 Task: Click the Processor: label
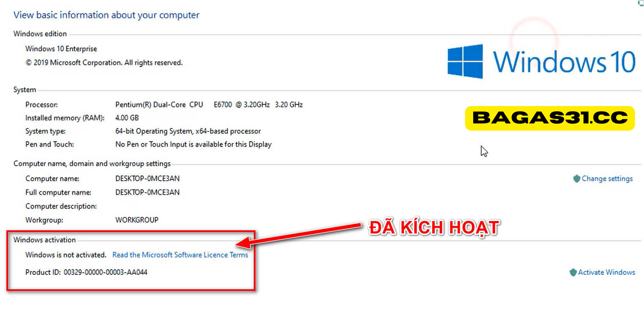point(42,104)
